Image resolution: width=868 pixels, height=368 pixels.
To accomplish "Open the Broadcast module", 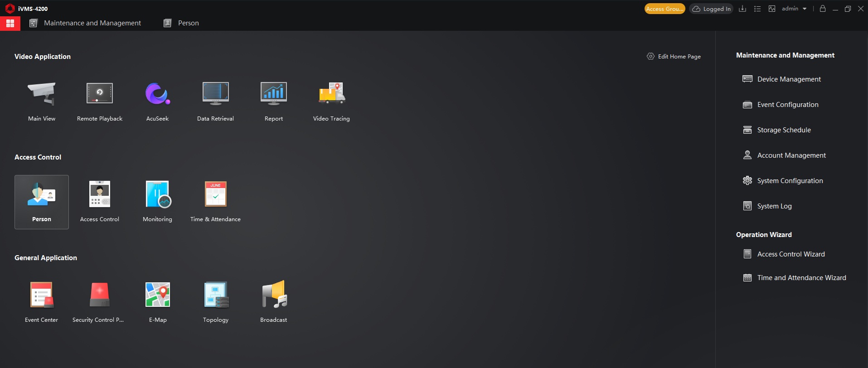I will [x=274, y=303].
